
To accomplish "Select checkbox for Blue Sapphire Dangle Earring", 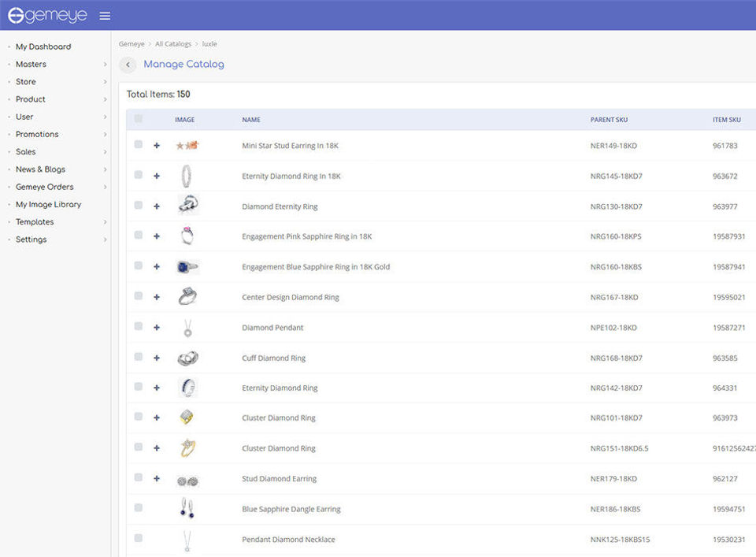I will coord(139,507).
